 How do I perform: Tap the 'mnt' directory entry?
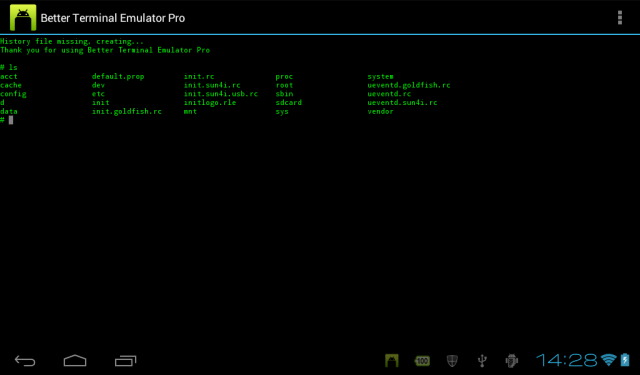tap(190, 111)
